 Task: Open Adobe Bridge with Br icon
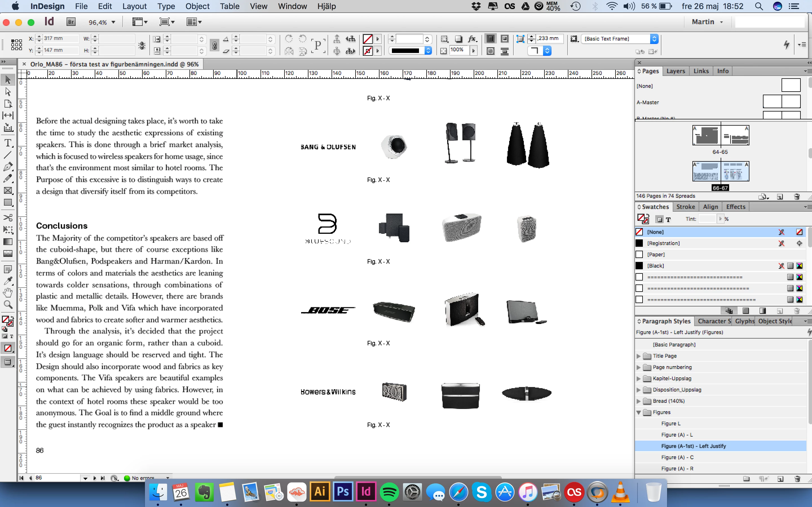pyautogui.click(x=71, y=22)
